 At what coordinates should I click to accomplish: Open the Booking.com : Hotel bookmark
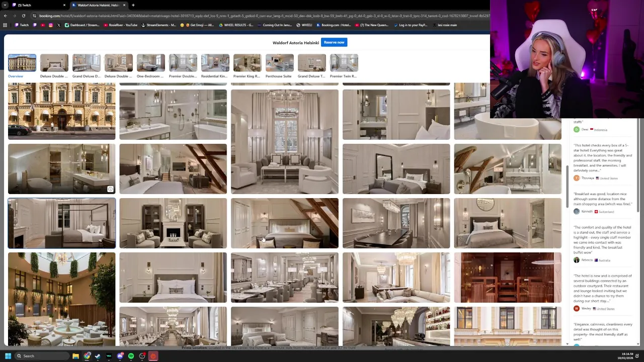point(333,25)
